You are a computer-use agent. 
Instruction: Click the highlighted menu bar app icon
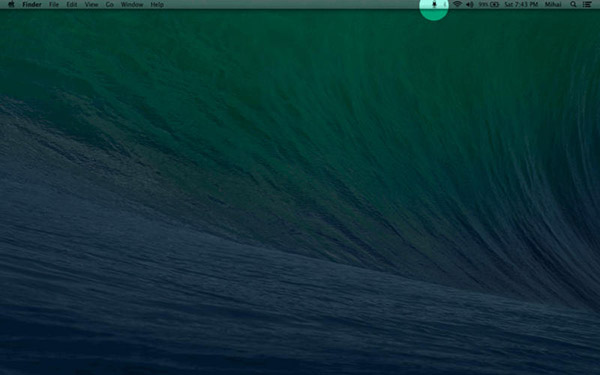pyautogui.click(x=434, y=5)
